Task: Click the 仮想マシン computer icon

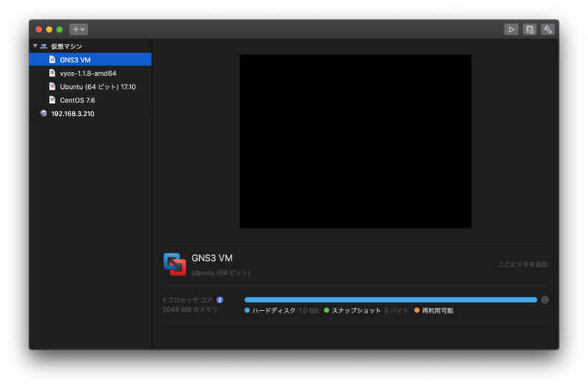Action: click(x=43, y=46)
